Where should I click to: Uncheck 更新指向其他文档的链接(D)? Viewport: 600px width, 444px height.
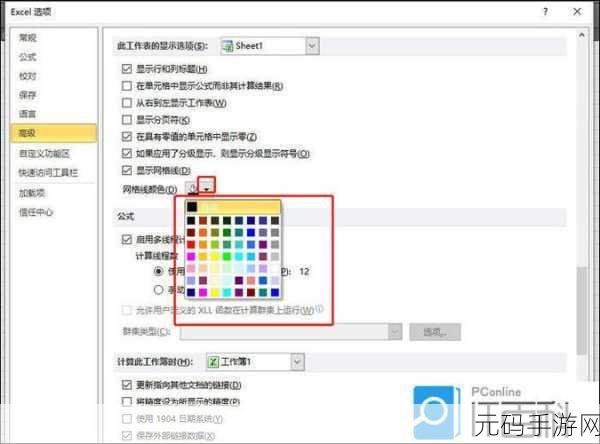127,385
